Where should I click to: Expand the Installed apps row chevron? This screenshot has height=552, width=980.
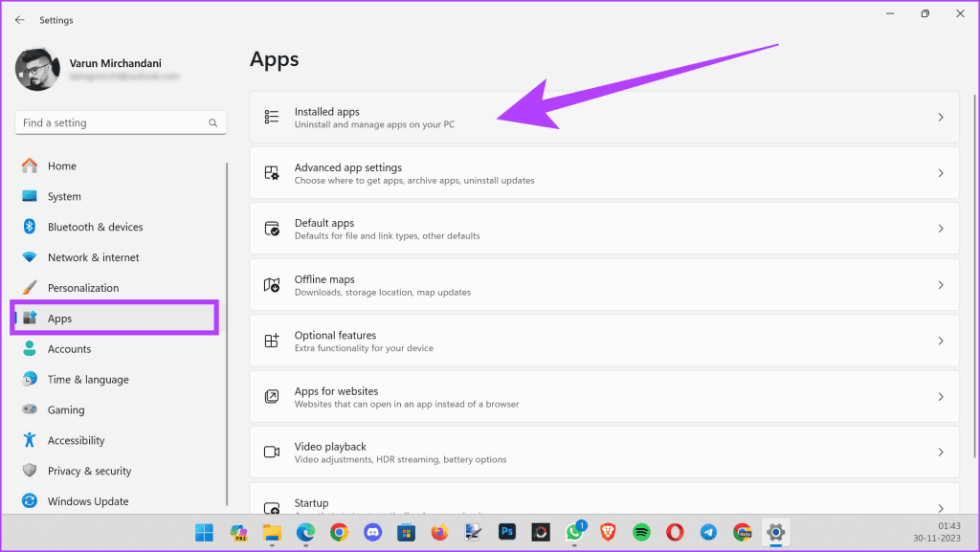click(x=939, y=116)
